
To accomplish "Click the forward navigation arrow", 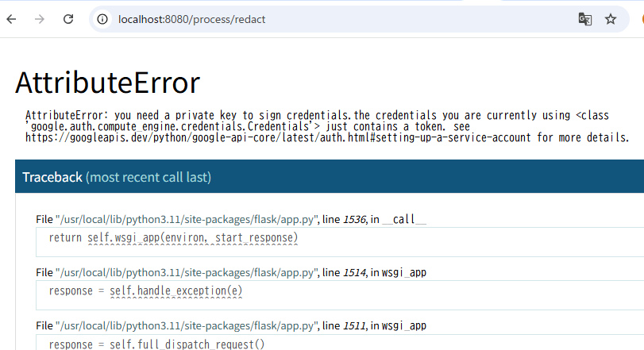I will tap(40, 19).
